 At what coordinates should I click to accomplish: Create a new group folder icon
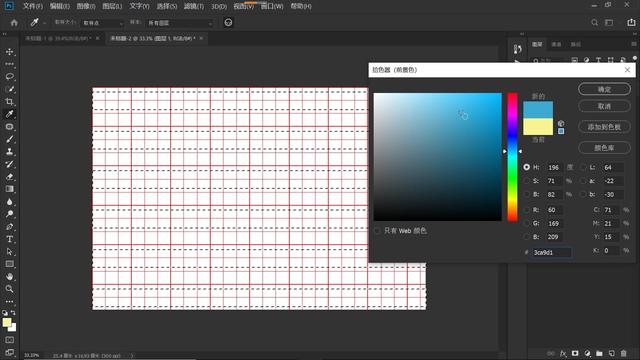599,353
